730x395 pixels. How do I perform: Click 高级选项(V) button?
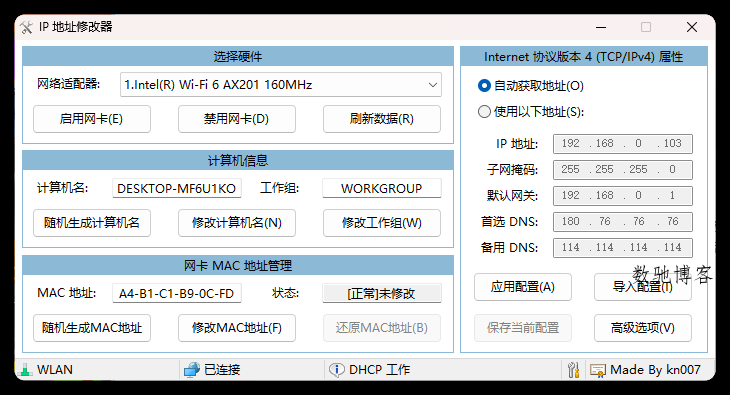(x=642, y=328)
